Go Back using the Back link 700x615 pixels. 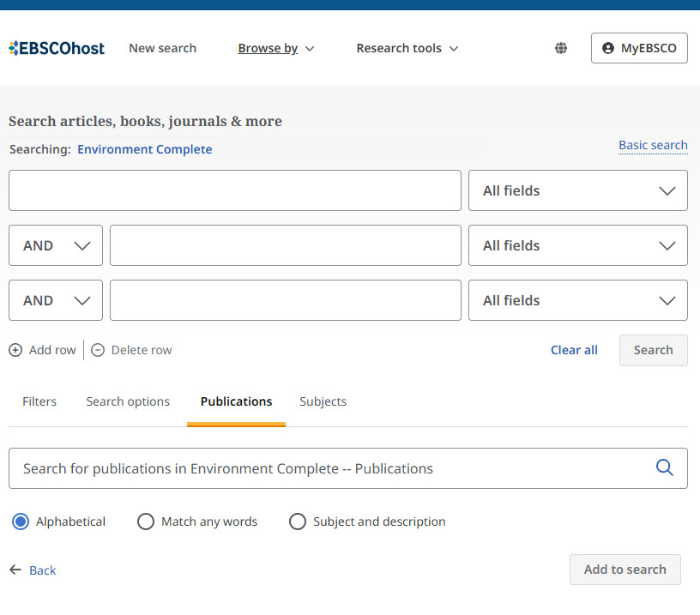[x=42, y=570]
